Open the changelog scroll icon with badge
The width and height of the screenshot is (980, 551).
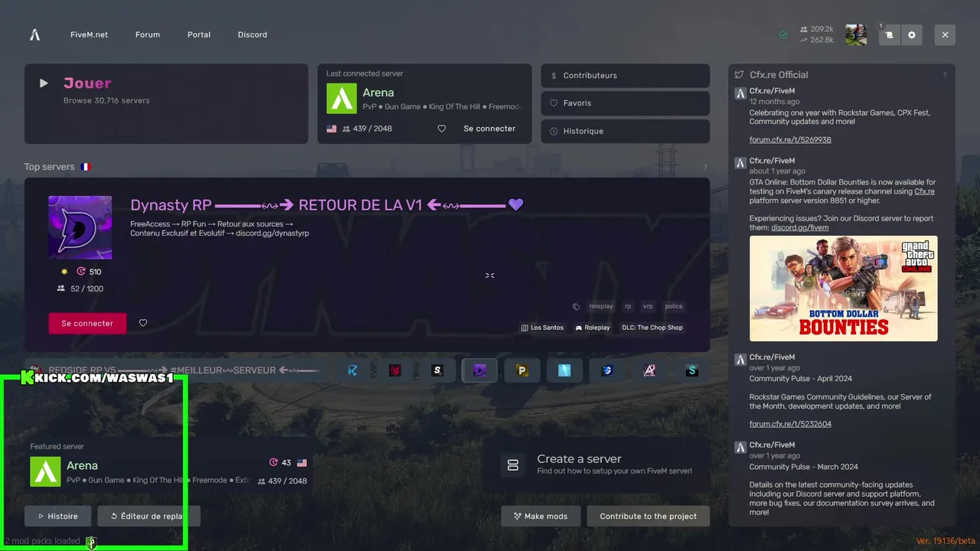pos(889,35)
